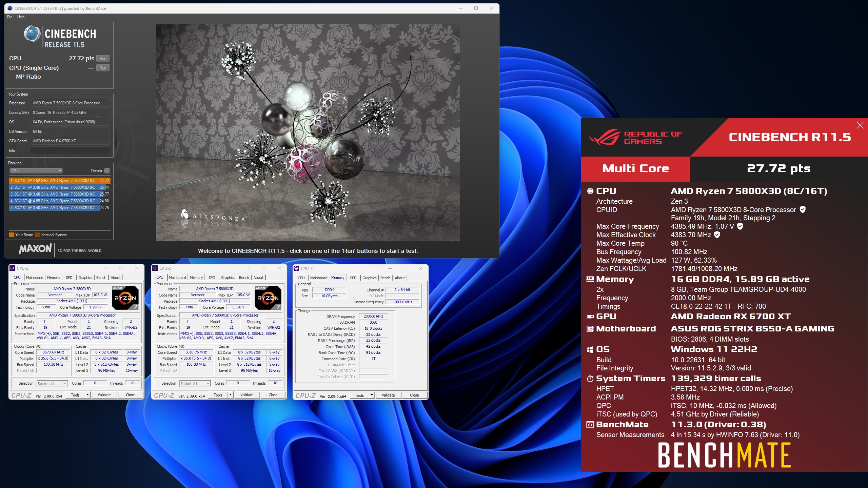Click title icon of CPU-Z with 3610.76 MHz

[x=155, y=268]
